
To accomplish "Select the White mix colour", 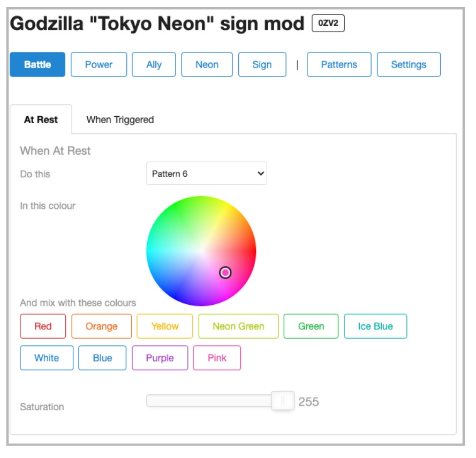I will coord(47,358).
